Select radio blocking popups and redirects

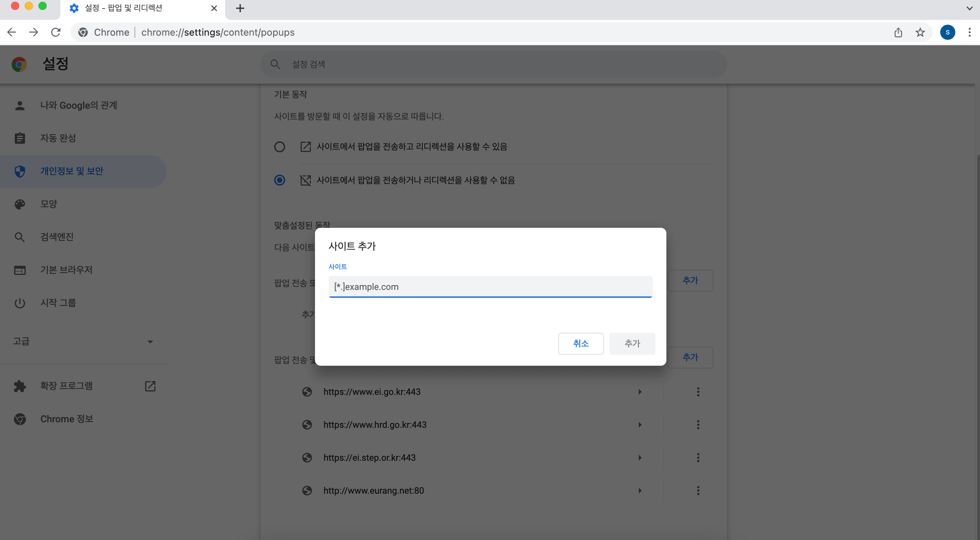click(x=280, y=180)
